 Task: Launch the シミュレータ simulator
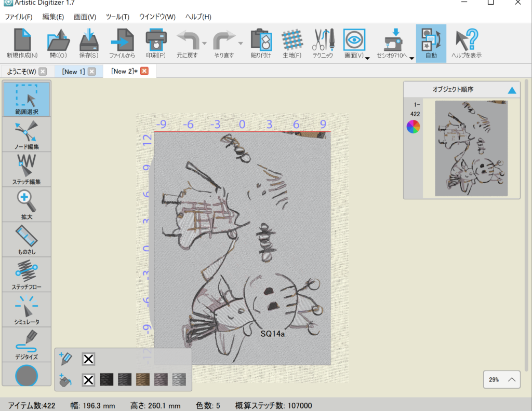pos(26,309)
